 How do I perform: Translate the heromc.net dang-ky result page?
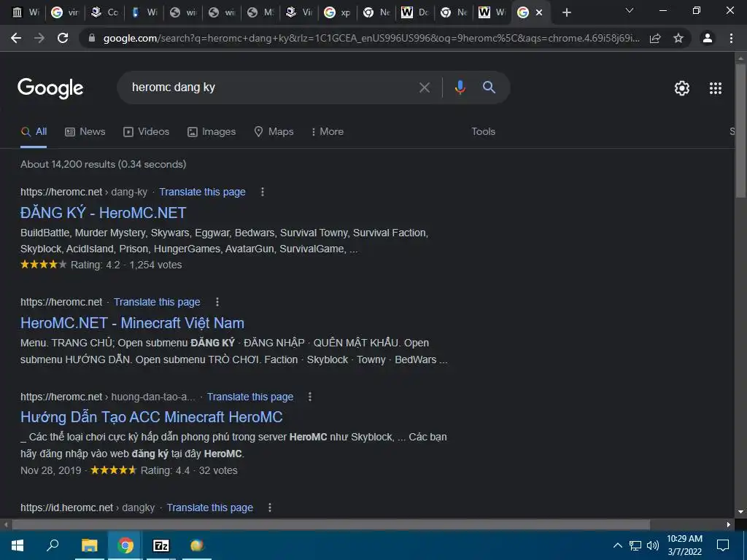203,192
